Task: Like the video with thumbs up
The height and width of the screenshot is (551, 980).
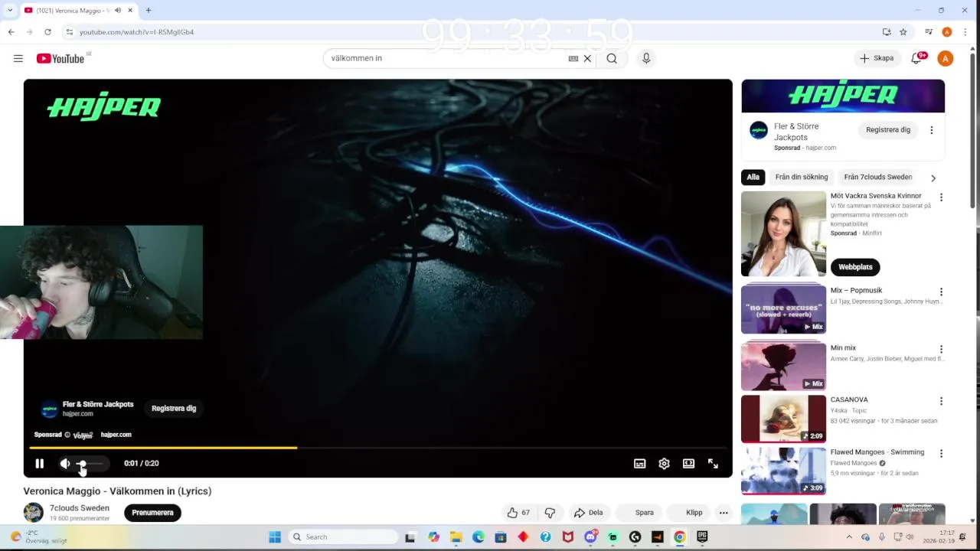Action: coord(518,513)
